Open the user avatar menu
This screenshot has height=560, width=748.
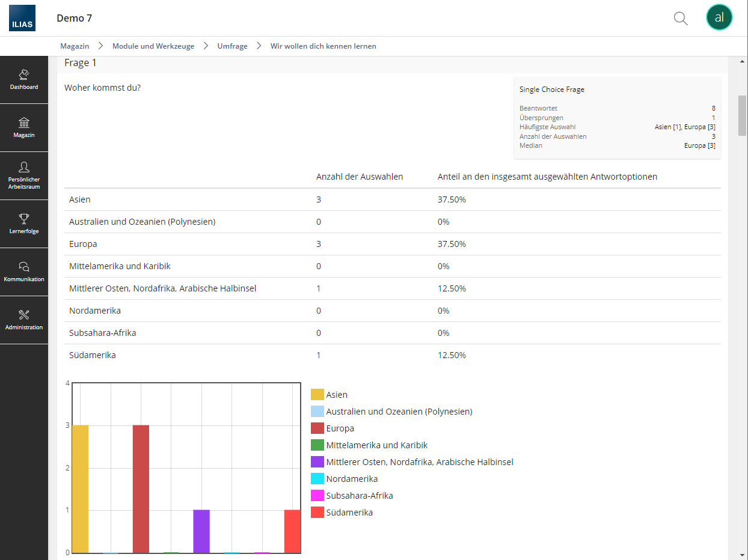click(x=719, y=18)
